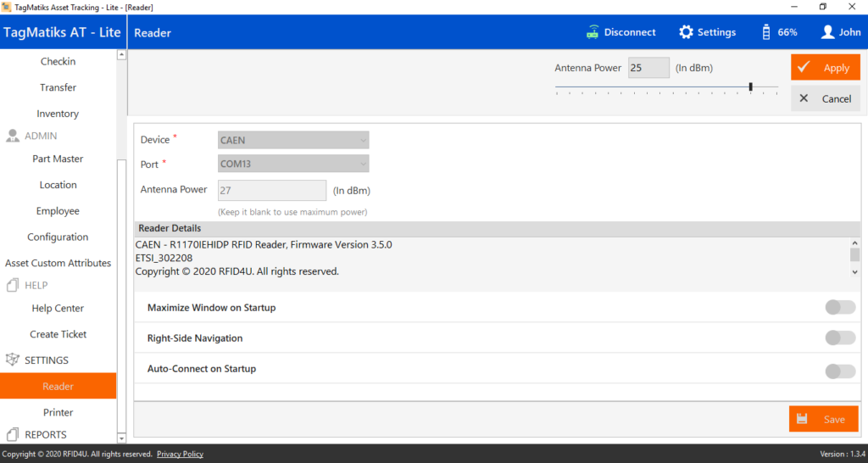
Task: Select the Reader settings item
Action: (x=58, y=386)
